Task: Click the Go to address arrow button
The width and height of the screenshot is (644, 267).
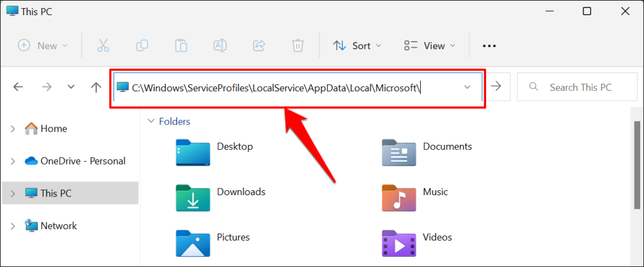Action: 496,87
